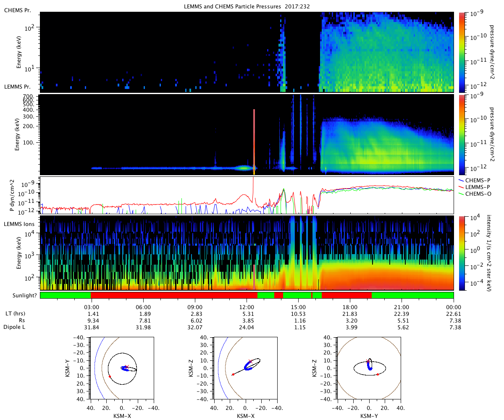Viewport: 504px width, 420px height.
Task: Click the Dipole L value 24.04
Action: (x=247, y=327)
